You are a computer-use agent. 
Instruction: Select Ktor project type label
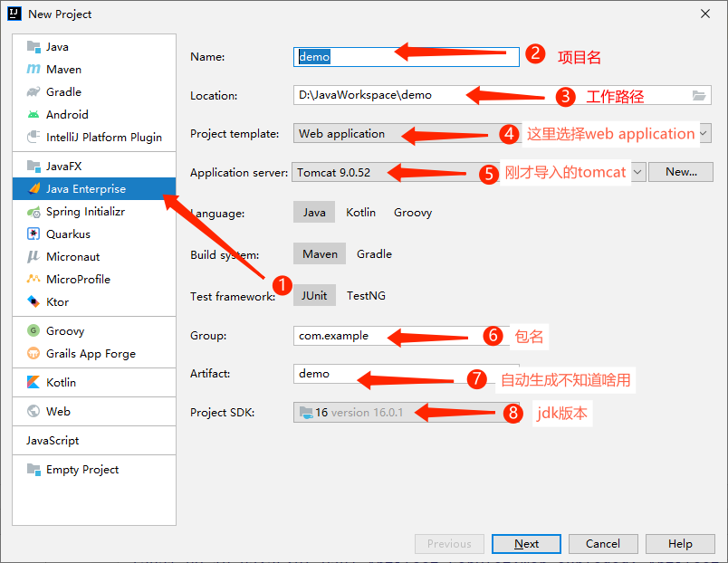click(x=57, y=301)
